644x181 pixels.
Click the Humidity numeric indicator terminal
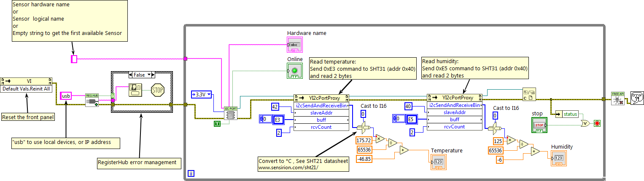pos(558,158)
